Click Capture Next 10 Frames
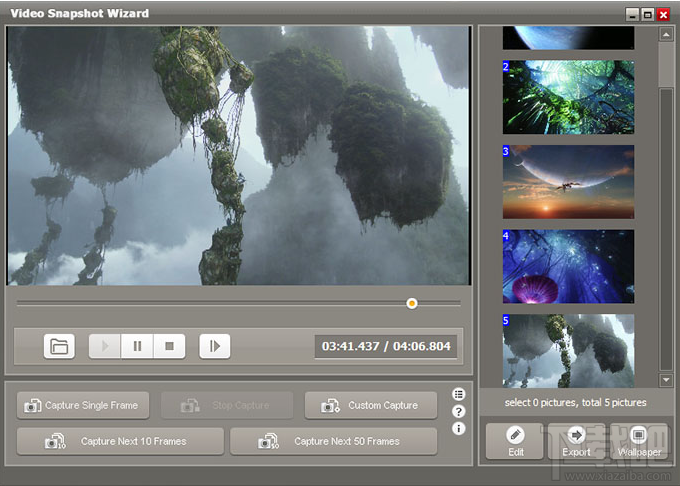This screenshot has width=680, height=486. point(120,441)
